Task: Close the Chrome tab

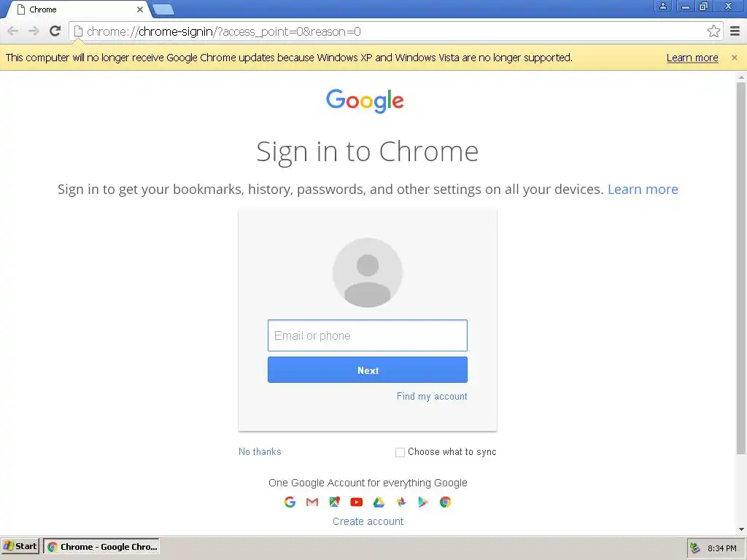Action: (139, 9)
